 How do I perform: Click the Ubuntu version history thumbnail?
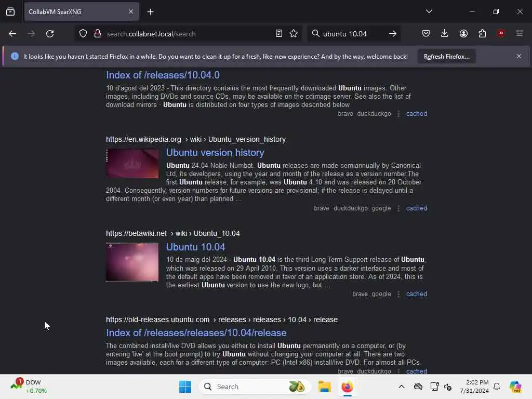coord(132,164)
